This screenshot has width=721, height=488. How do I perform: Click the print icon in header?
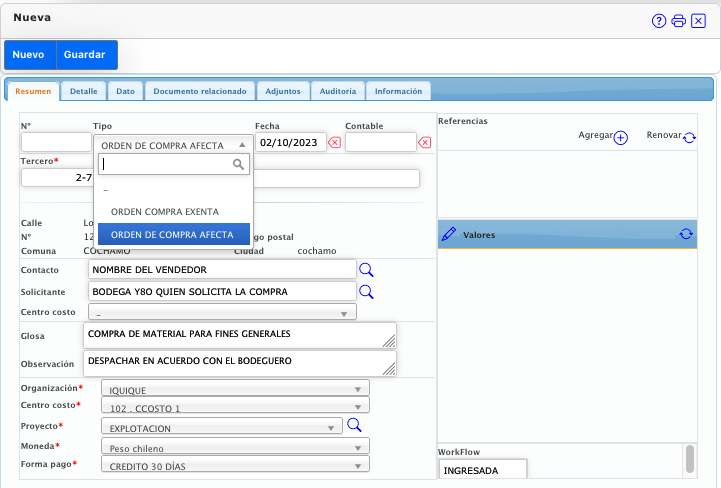tap(678, 21)
